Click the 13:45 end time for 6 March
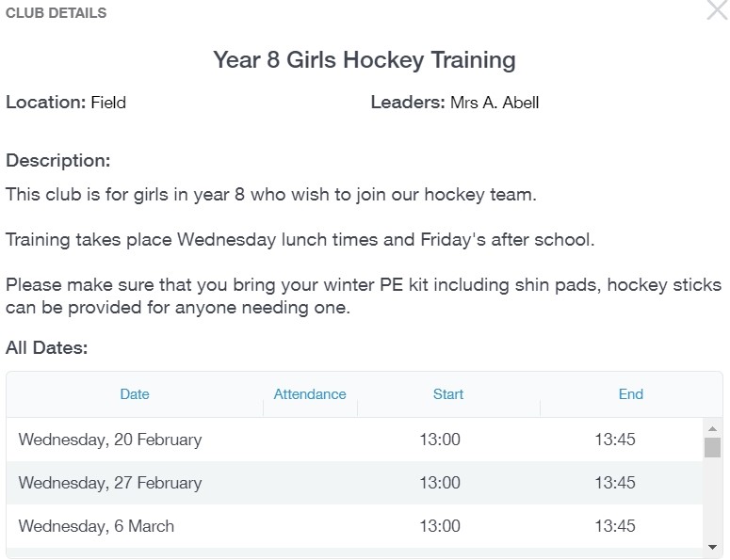This screenshot has height=560, width=730. [615, 526]
